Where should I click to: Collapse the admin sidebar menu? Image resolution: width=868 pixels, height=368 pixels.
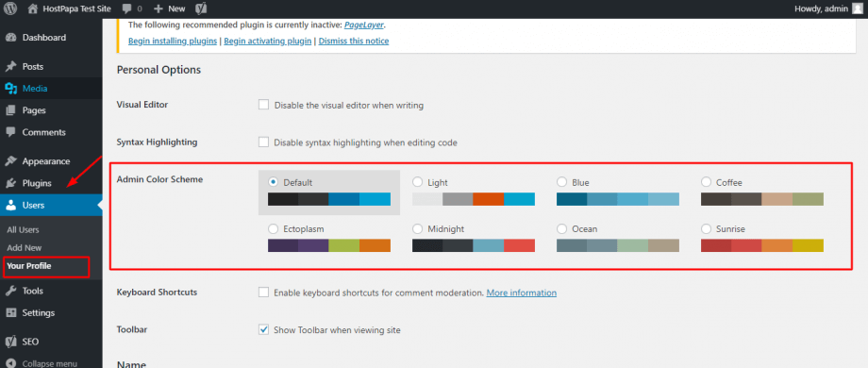point(41,363)
